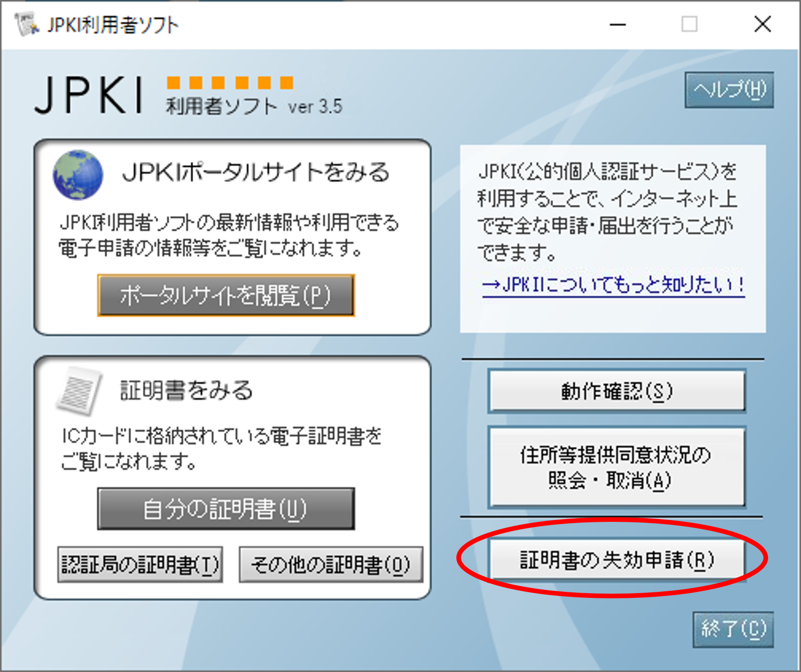Click 証明書の失効申請(R) revocation button
Image resolution: width=801 pixels, height=672 pixels.
[617, 559]
